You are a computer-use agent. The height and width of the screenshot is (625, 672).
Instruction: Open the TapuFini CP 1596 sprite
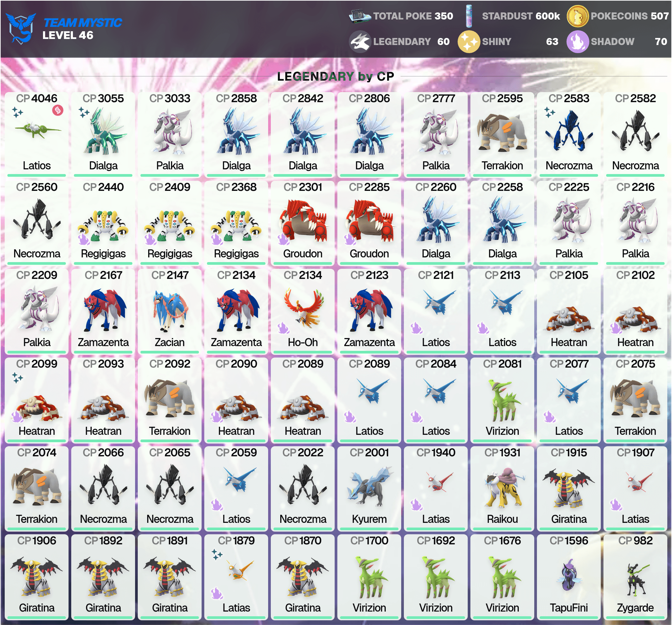click(570, 575)
